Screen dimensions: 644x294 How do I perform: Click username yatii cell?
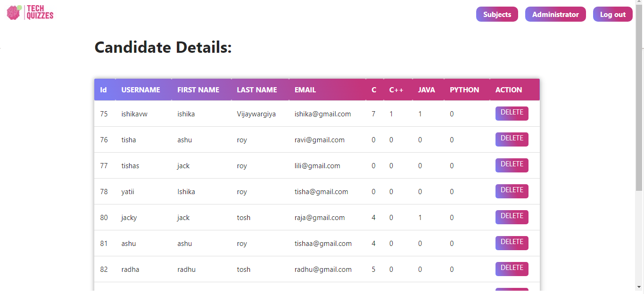(x=128, y=191)
